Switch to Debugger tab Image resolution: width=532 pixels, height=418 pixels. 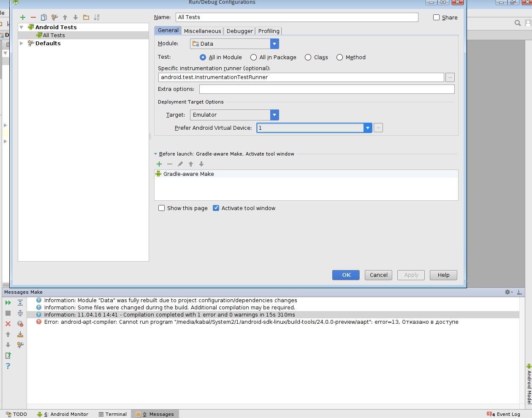[x=240, y=31]
